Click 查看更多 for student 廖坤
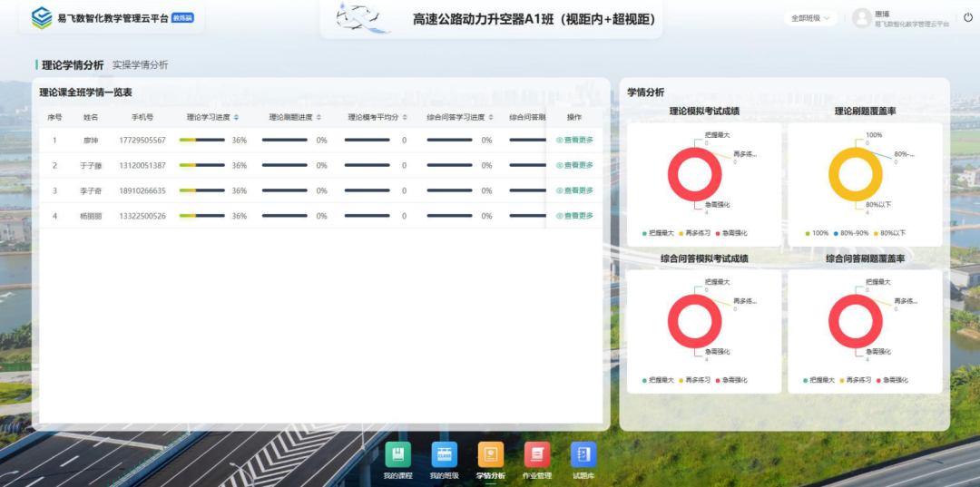This screenshot has width=980, height=487. pyautogui.click(x=574, y=141)
